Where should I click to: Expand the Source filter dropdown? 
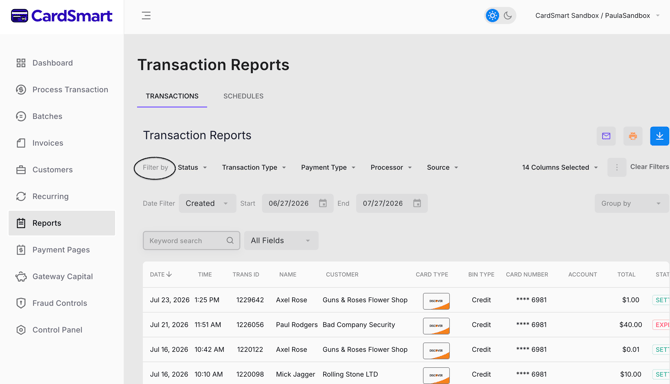pos(442,167)
